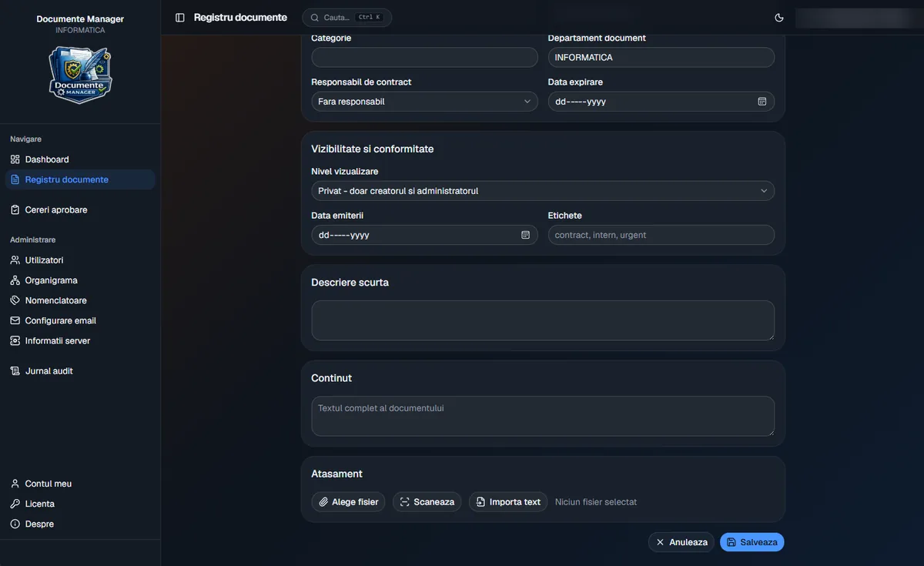This screenshot has height=566, width=924.
Task: Open the Nivel vizualizare dropdown
Action: click(543, 191)
